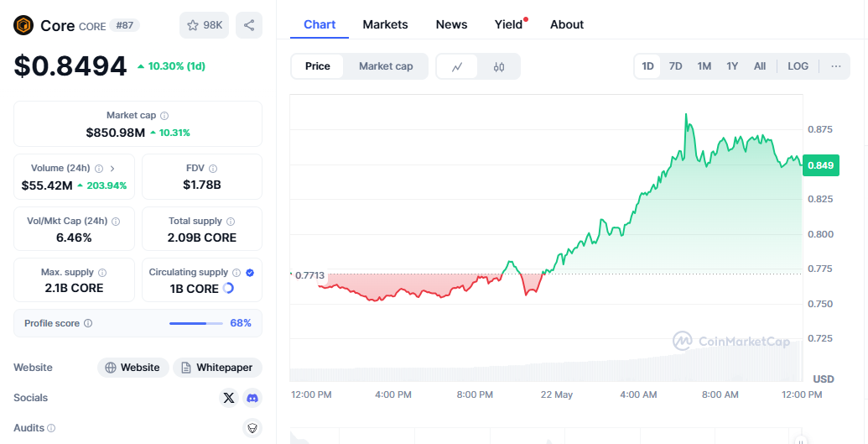This screenshot has height=444, width=868.
Task: Click the Circulating supply info icon
Action: point(236,273)
